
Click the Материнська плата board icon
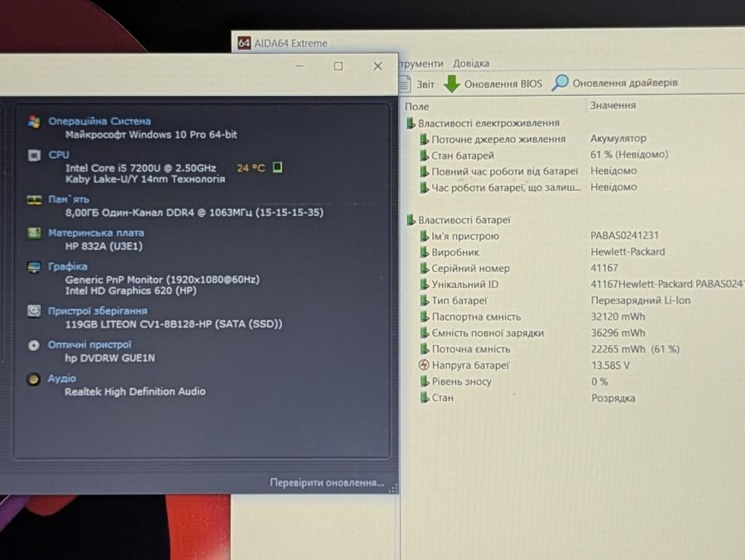tap(34, 233)
